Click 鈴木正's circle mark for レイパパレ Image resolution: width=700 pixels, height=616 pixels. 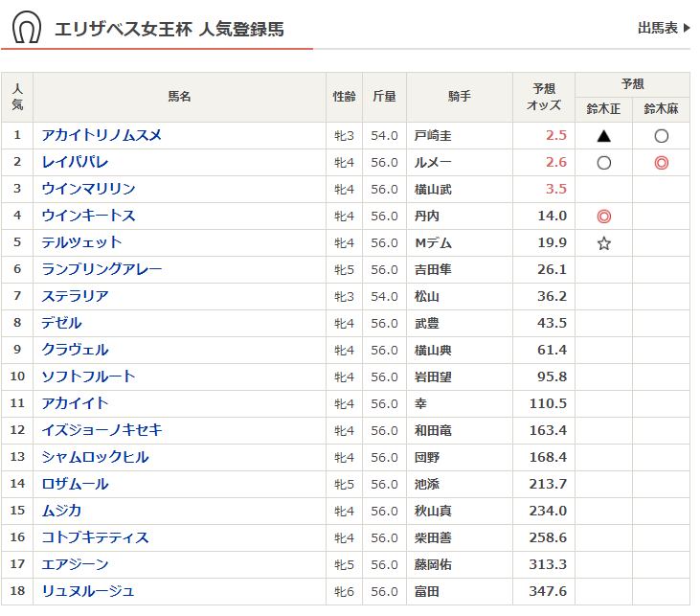click(603, 163)
